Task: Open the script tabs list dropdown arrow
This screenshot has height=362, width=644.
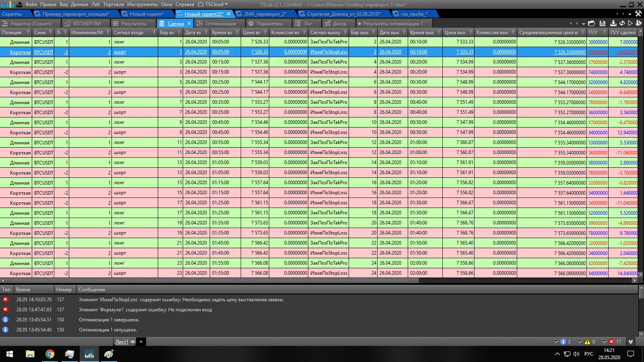Action: 631,14
